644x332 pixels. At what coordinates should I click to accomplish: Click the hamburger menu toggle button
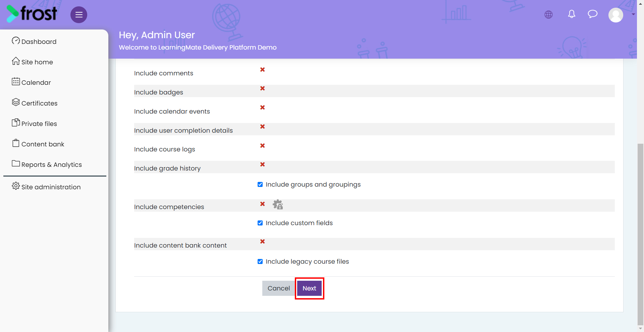point(79,15)
